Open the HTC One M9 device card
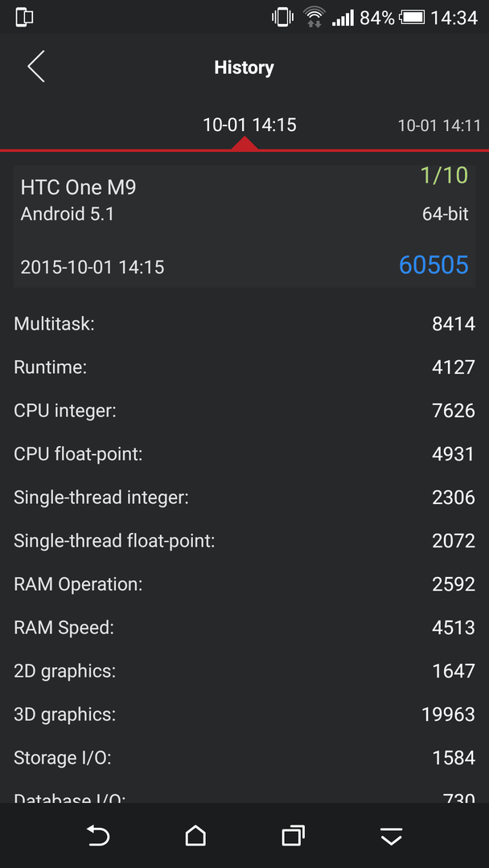The width and height of the screenshot is (489, 868). pyautogui.click(x=244, y=227)
